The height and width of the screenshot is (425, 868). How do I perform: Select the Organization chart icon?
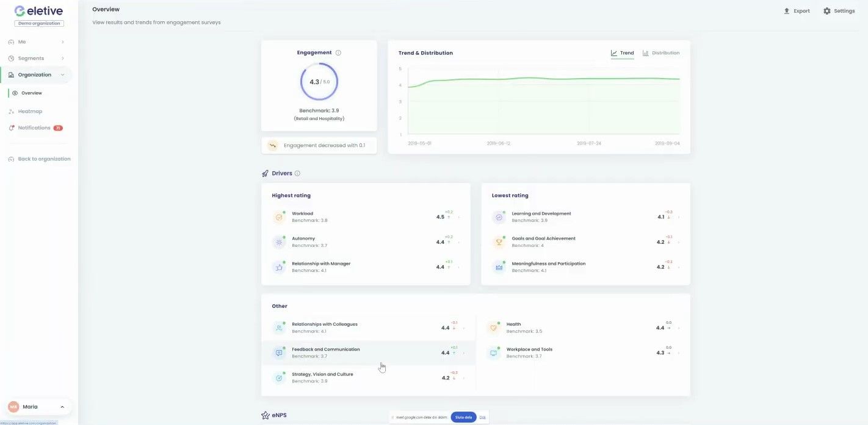click(12, 75)
